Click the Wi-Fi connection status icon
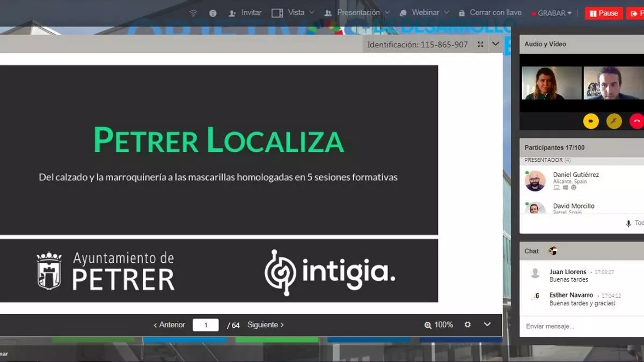 pyautogui.click(x=193, y=13)
